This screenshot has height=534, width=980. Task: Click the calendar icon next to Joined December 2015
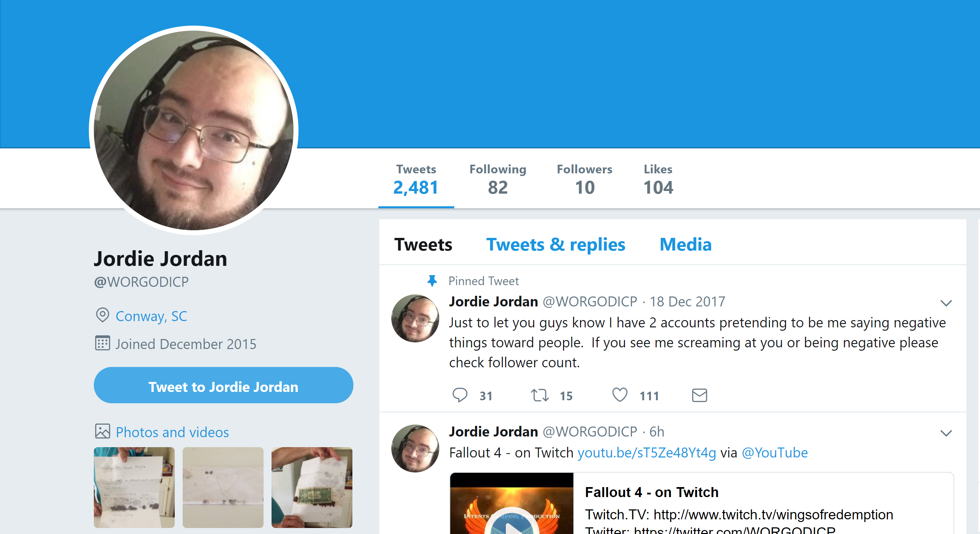102,343
